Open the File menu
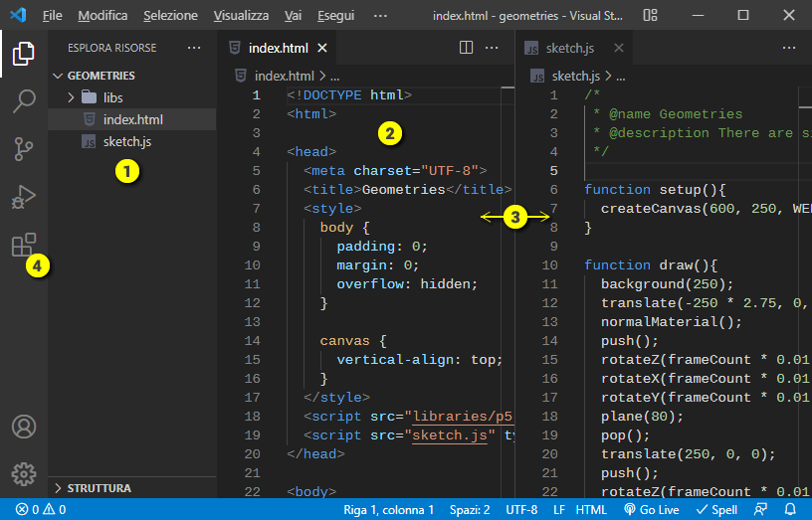This screenshot has width=812, height=520. tap(53, 16)
